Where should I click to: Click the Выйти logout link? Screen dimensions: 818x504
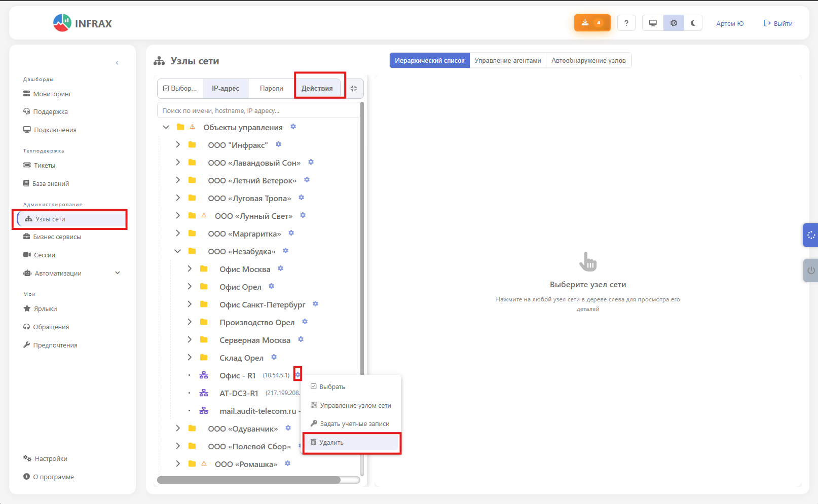click(778, 23)
